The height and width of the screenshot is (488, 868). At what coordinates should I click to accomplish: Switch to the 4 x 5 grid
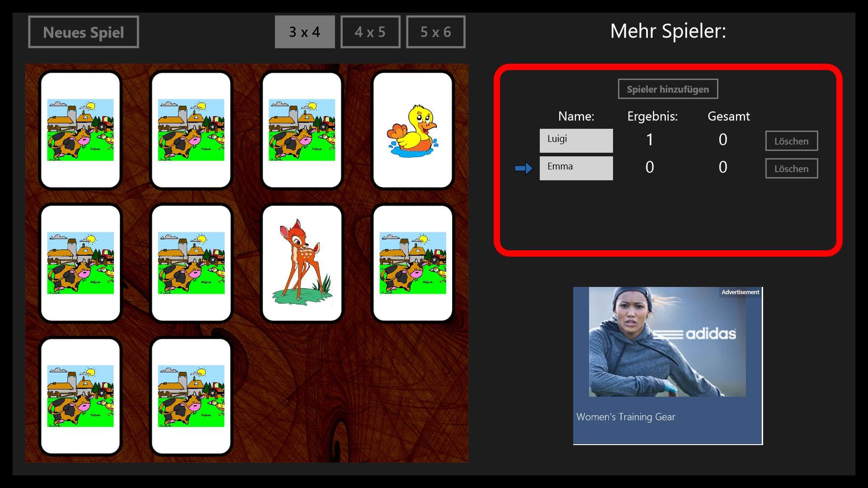(370, 32)
